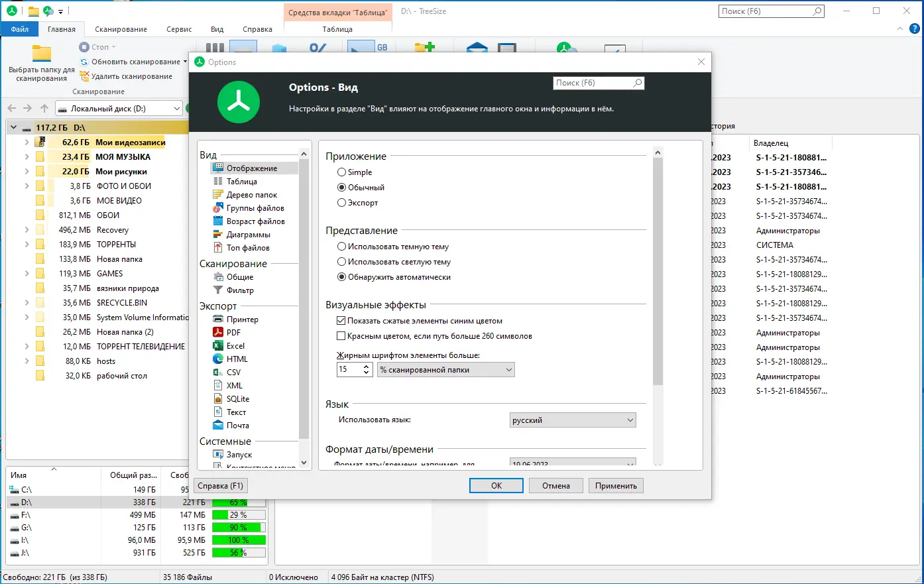
Task: Click Применить in Options dialog
Action: (616, 486)
